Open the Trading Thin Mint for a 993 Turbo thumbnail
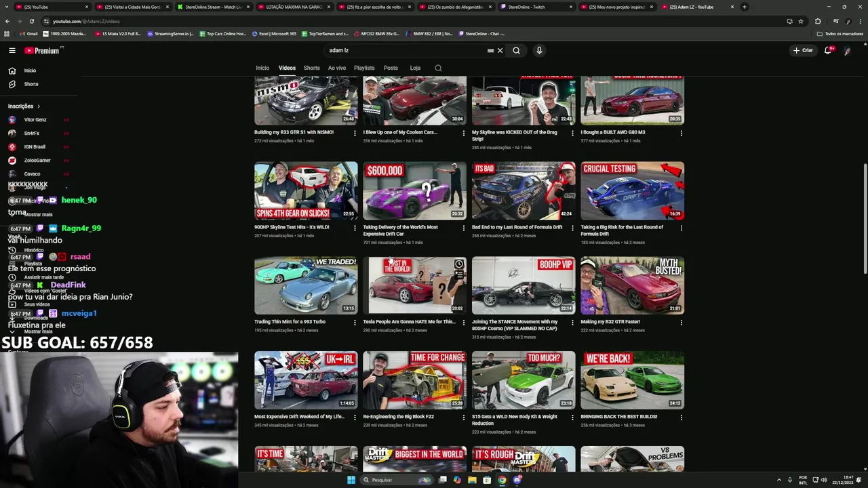The height and width of the screenshot is (488, 868). click(306, 285)
